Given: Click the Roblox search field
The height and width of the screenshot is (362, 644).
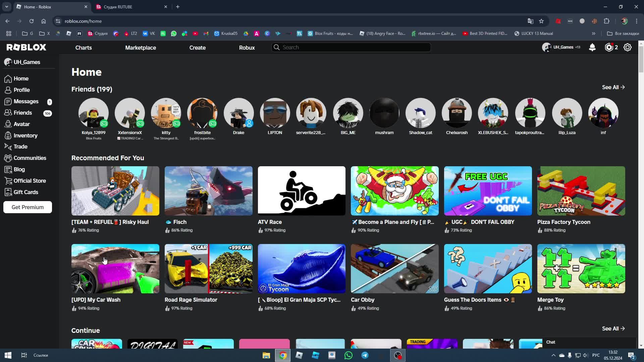Looking at the screenshot, I should point(351,47).
